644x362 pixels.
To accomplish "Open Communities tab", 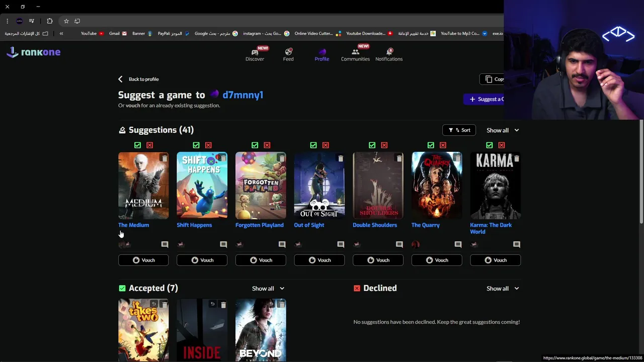I will click(355, 54).
